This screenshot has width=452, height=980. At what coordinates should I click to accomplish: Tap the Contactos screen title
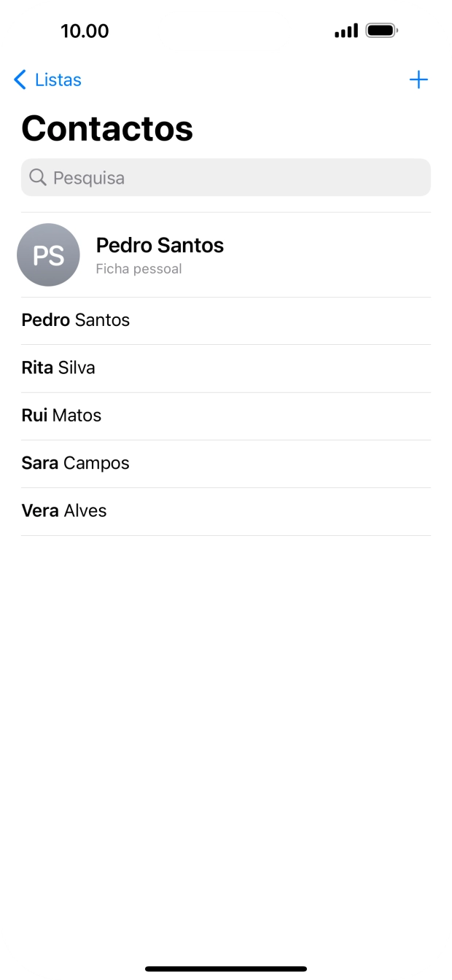pos(107,128)
